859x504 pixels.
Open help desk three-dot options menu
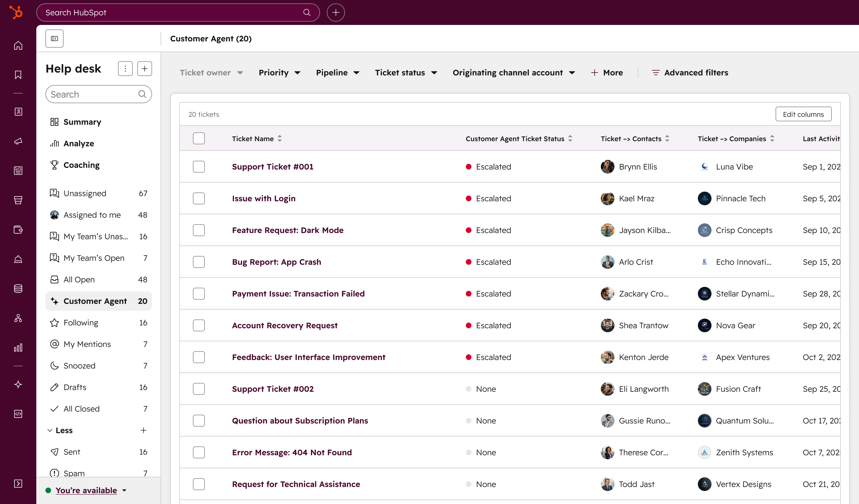(x=125, y=69)
